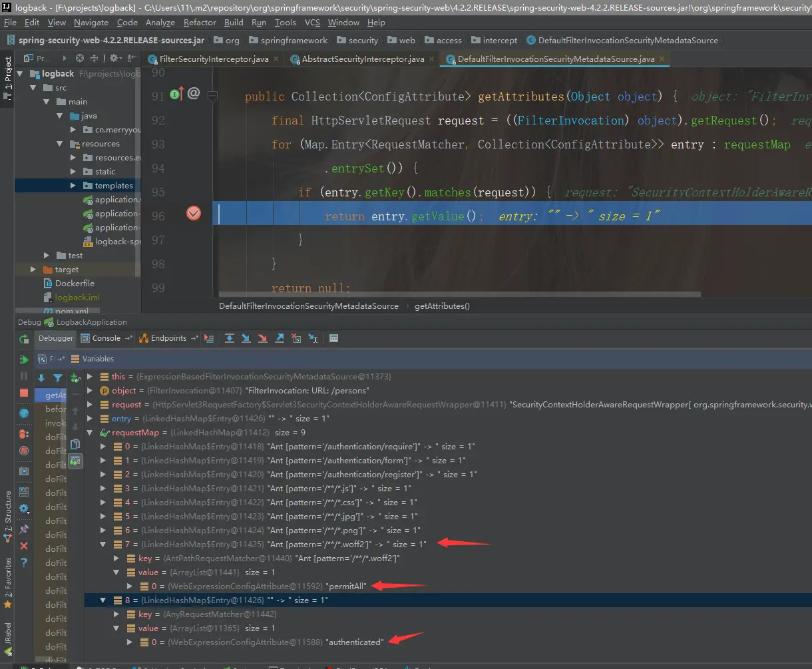Viewport: 812px width, 669px height.
Task: Click View Breakpoints double red circle icon
Action: 24,433
